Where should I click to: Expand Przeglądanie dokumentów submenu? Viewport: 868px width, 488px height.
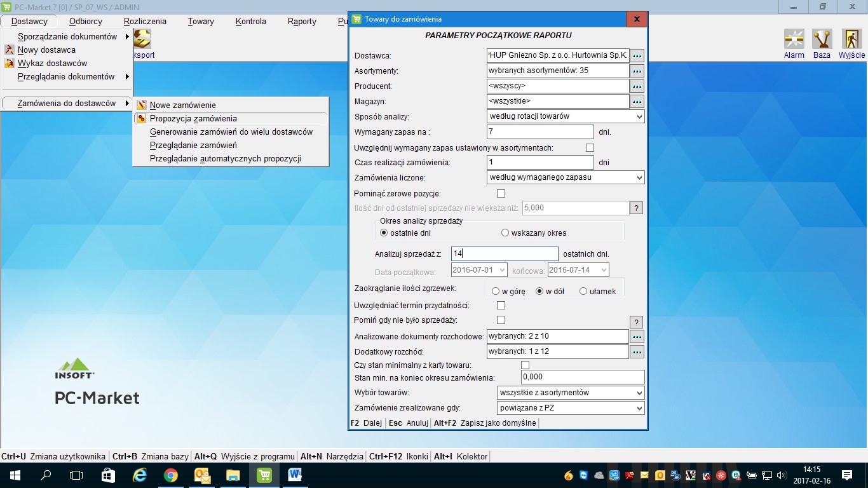tap(66, 76)
